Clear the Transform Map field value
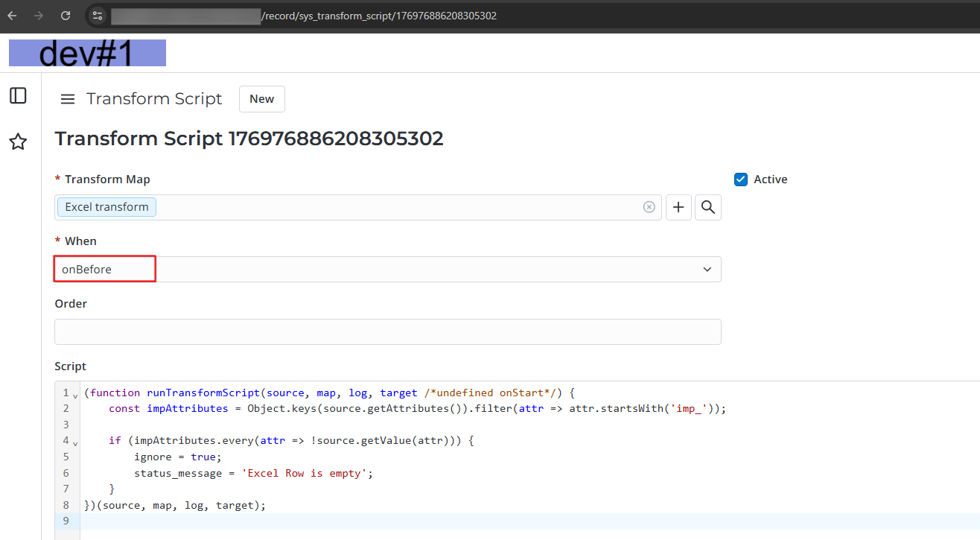Viewport: 980px width, 540px height. coord(649,207)
